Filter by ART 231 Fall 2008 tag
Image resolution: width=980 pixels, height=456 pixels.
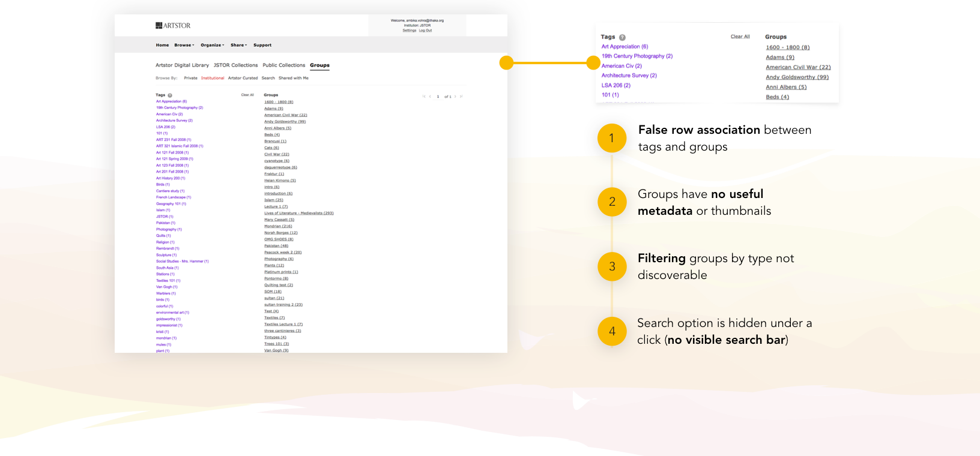(x=174, y=140)
